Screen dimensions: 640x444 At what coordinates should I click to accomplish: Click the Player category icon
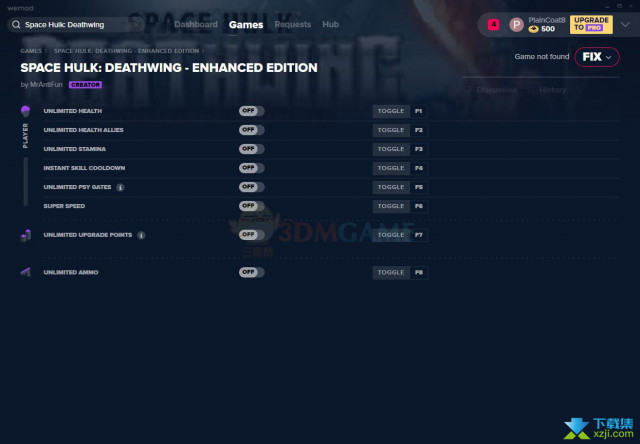pos(25,111)
